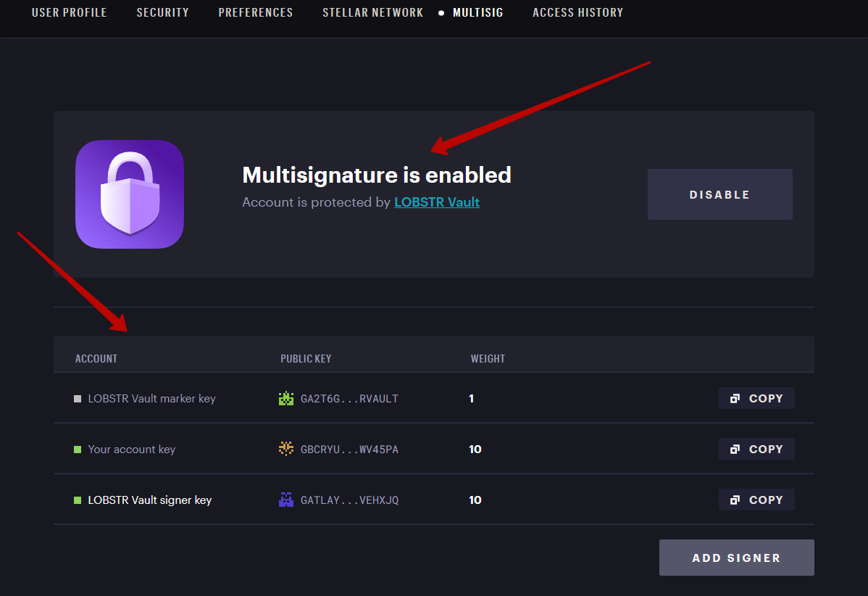Go to the Stellar Network tab
The width and height of the screenshot is (868, 596).
coord(373,12)
